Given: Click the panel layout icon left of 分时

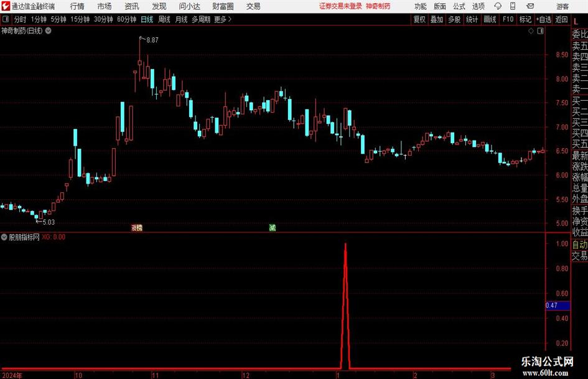Looking at the screenshot, I should 6,19.
